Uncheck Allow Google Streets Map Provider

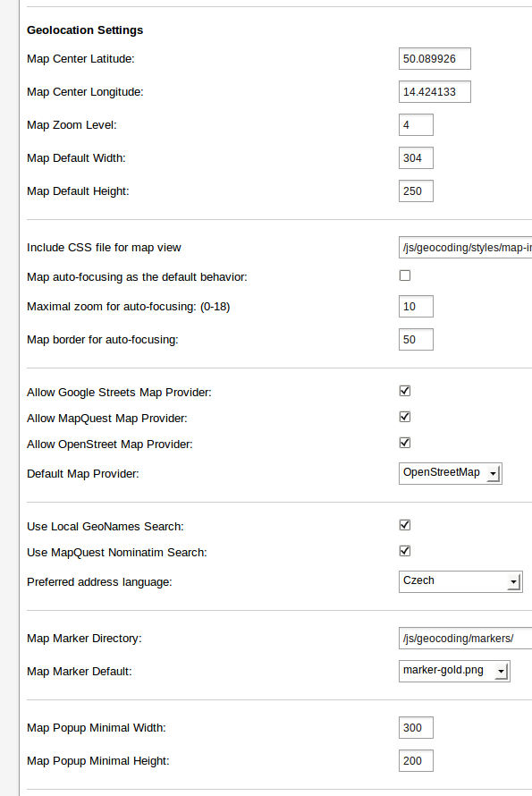404,391
